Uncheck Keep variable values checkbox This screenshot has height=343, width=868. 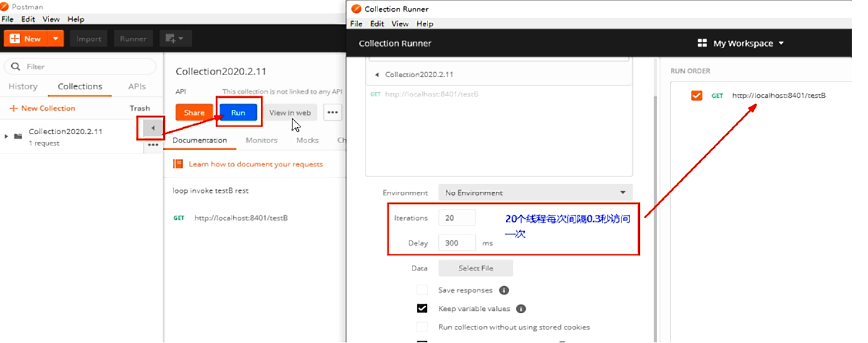click(x=422, y=308)
